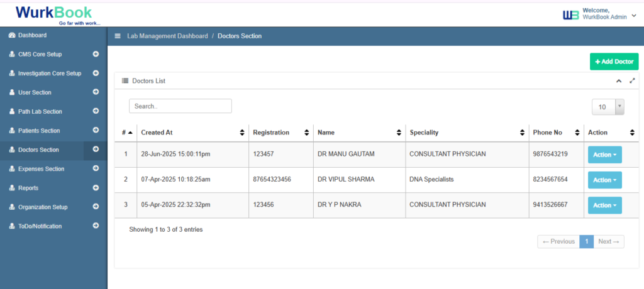
Task: Click the WB profile icon near Welcome text
Action: (570, 14)
